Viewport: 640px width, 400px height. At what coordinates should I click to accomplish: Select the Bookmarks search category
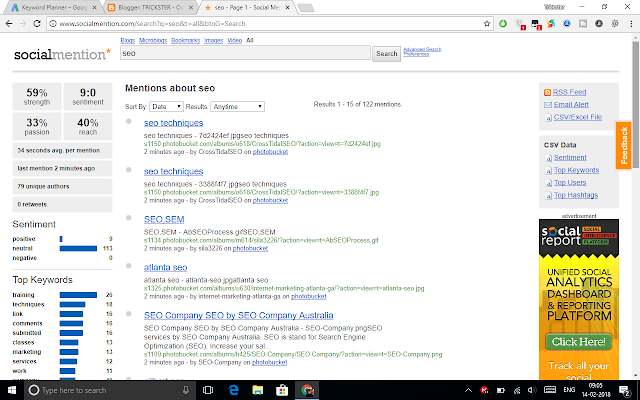click(185, 40)
